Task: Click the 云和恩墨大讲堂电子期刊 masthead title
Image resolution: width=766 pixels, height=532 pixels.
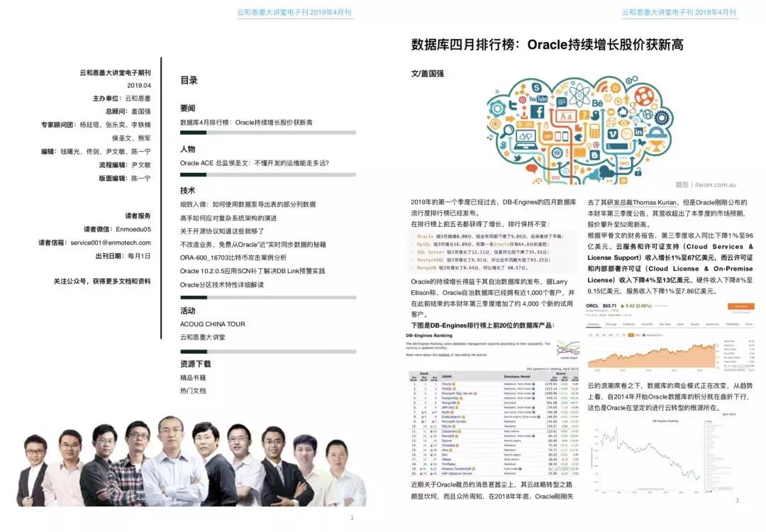Action: pyautogui.click(x=116, y=72)
